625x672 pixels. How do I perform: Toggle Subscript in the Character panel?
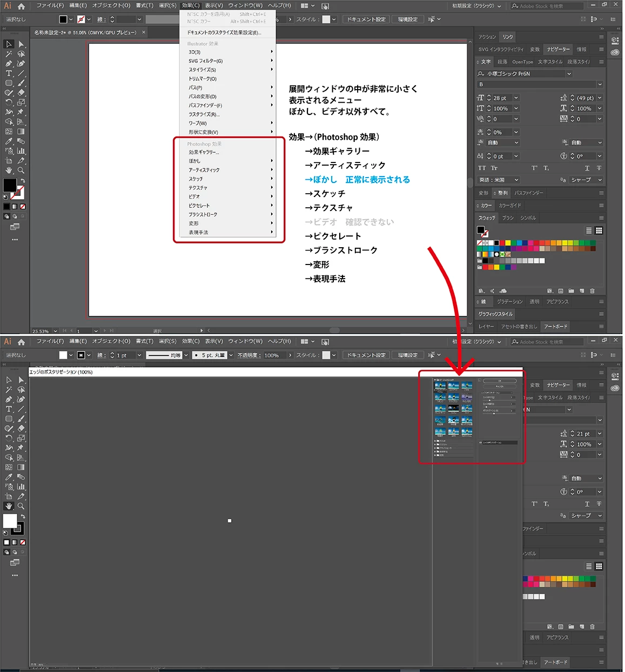547,168
